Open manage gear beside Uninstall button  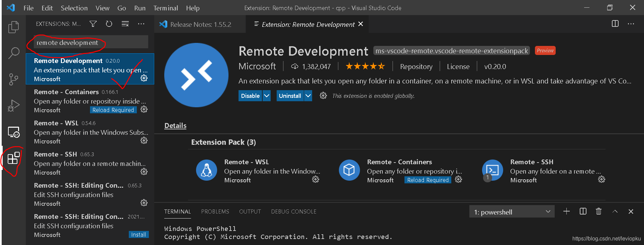tap(323, 96)
